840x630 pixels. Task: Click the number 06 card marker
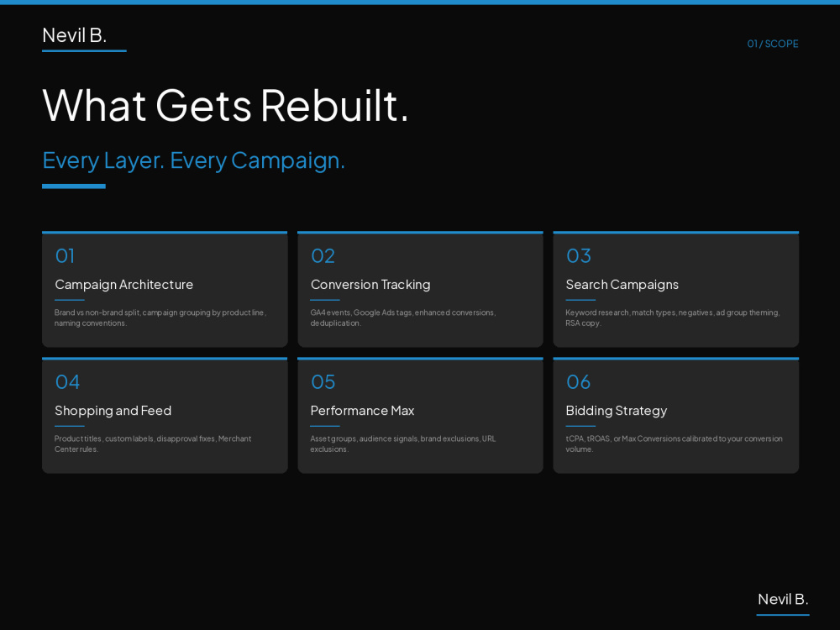point(579,382)
